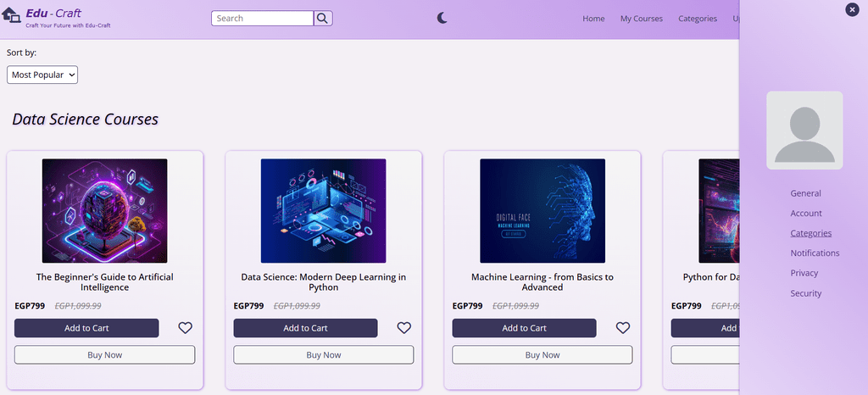Select Privacy in the side panel

(x=804, y=273)
